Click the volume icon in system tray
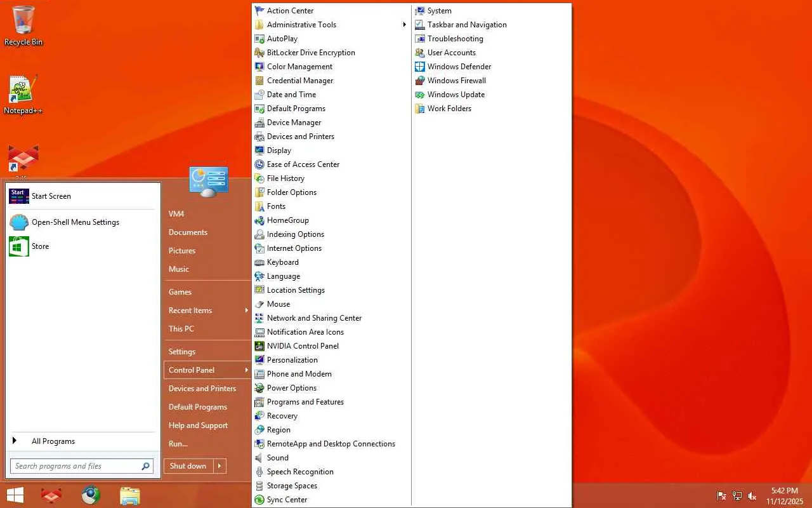This screenshot has height=508, width=812. (752, 496)
